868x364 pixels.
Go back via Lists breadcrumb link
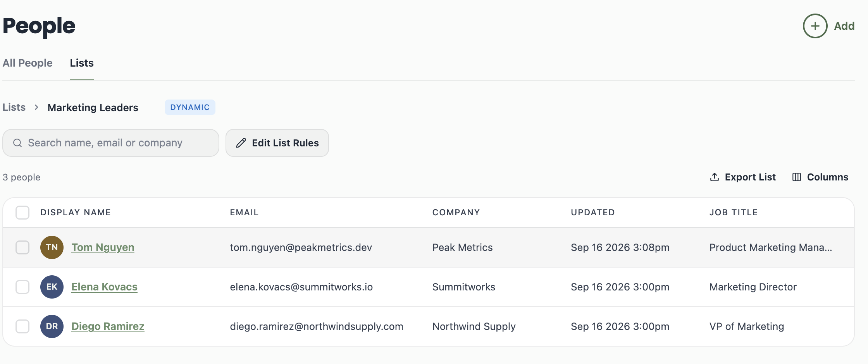coord(14,107)
